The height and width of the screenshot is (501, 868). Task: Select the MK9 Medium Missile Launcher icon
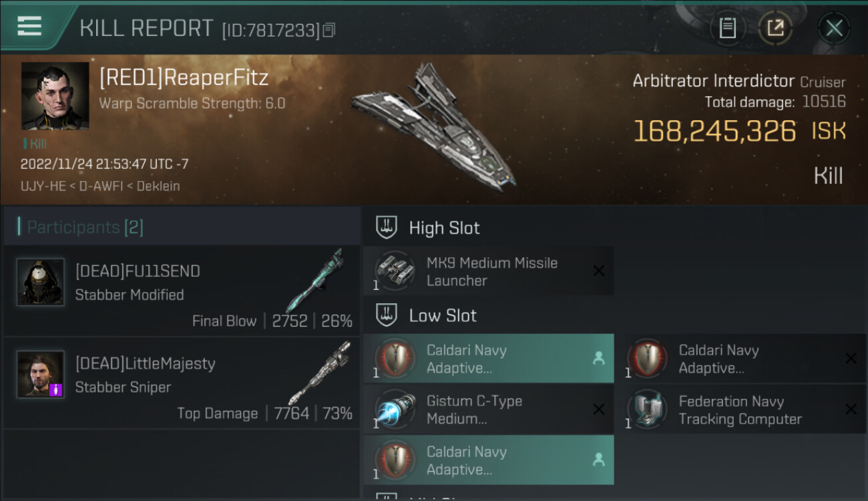[x=394, y=271]
